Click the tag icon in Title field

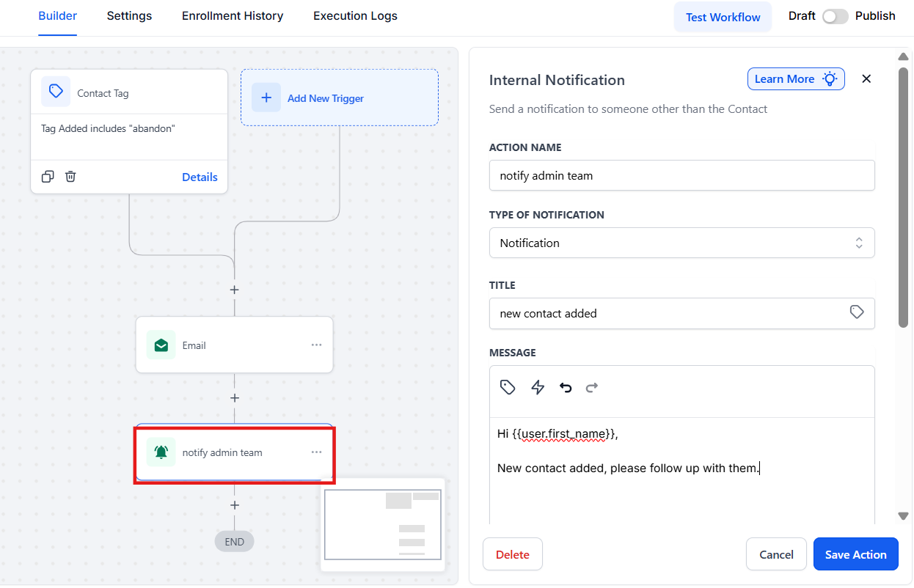pos(856,312)
